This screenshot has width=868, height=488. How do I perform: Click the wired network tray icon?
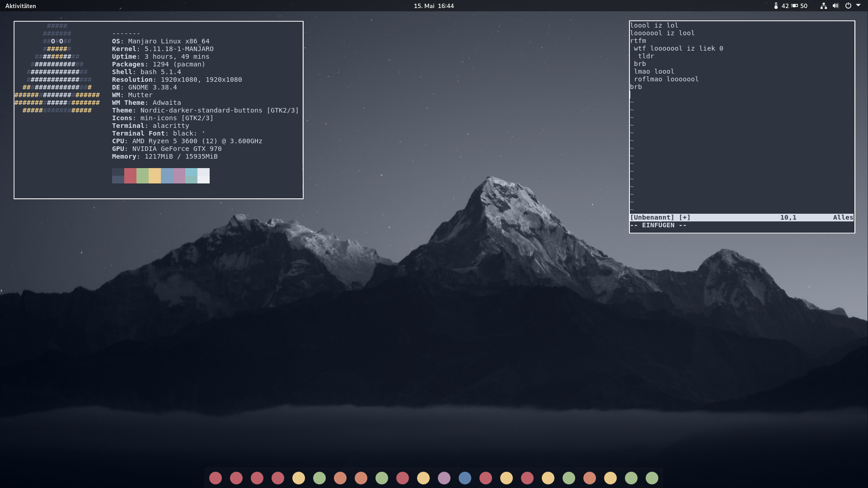click(x=824, y=6)
